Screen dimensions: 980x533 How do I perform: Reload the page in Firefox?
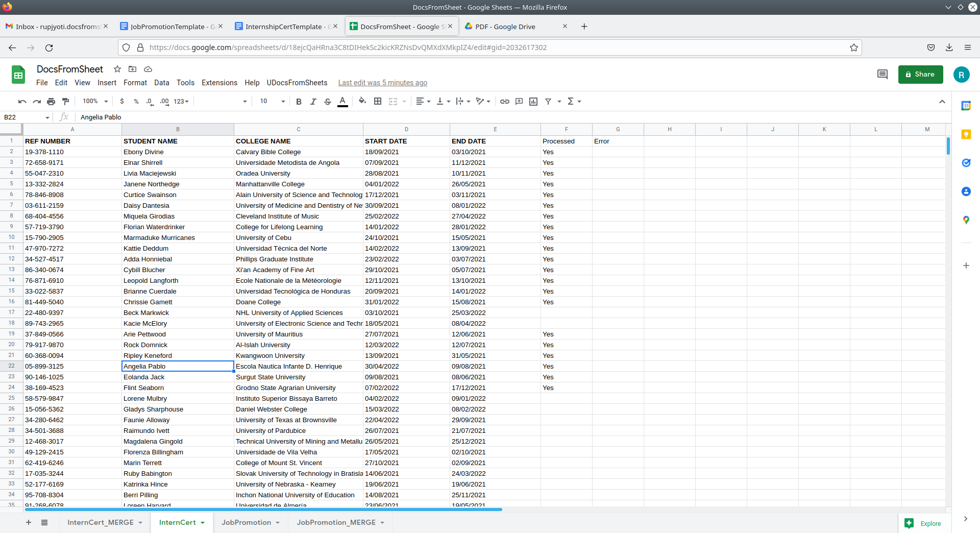tap(49, 47)
